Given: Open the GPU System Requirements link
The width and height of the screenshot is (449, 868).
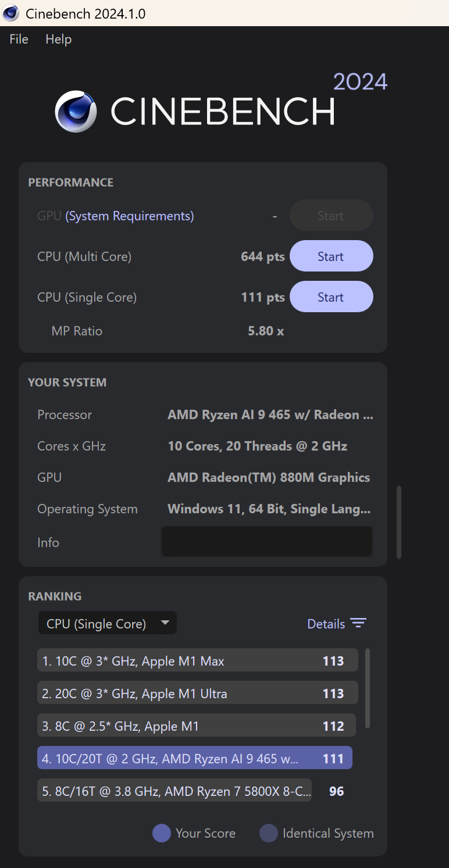Looking at the screenshot, I should click(x=129, y=216).
